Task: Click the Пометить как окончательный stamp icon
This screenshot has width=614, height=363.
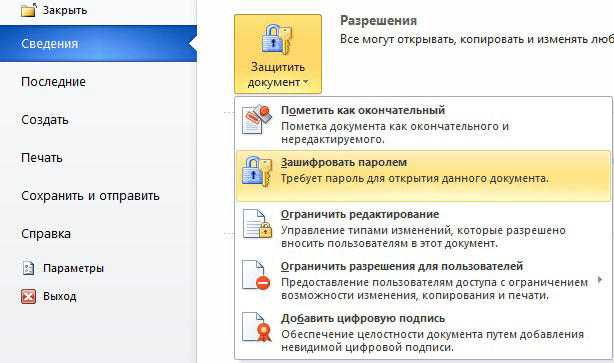Action: (257, 119)
